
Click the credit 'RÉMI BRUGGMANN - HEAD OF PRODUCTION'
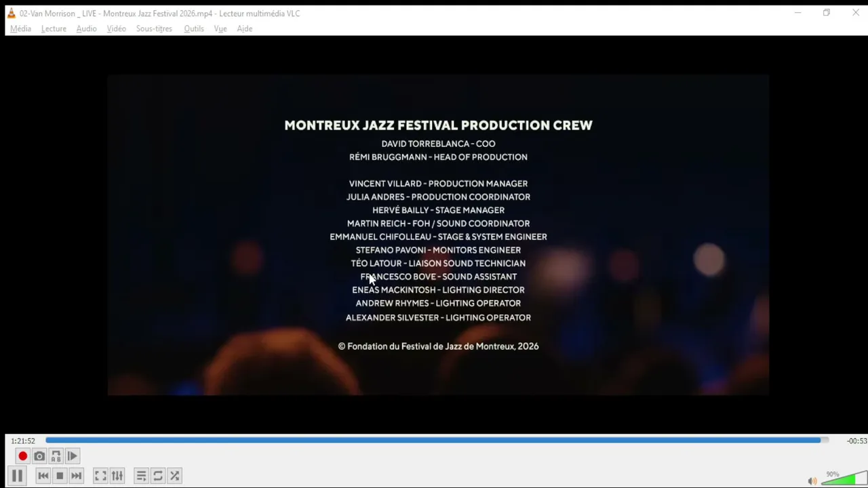coord(438,157)
